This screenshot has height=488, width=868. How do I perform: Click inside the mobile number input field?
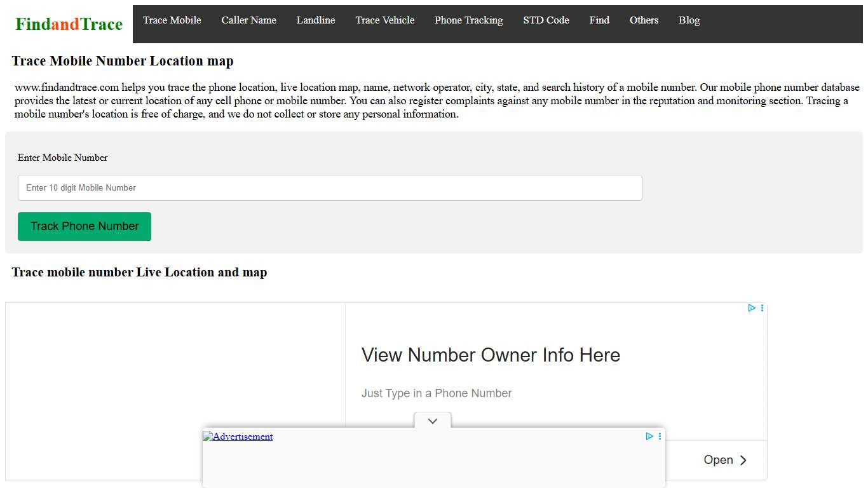click(x=330, y=187)
